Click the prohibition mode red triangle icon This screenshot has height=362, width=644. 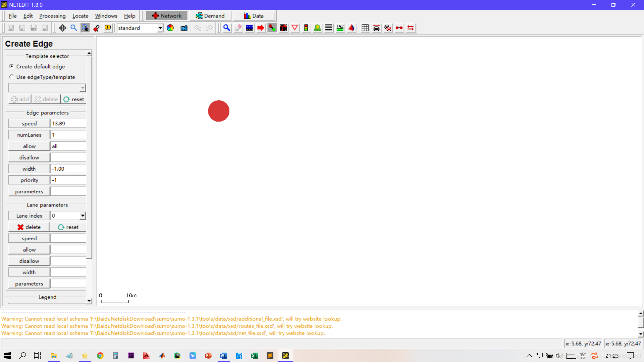tap(295, 28)
